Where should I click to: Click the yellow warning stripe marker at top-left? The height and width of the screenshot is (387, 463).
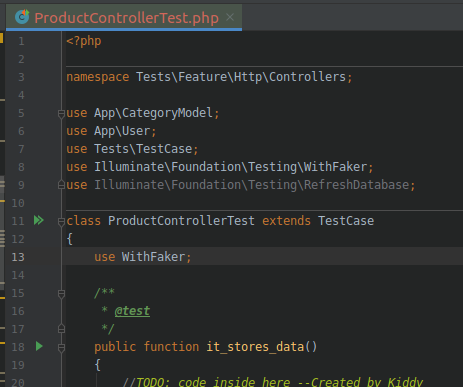1,38
